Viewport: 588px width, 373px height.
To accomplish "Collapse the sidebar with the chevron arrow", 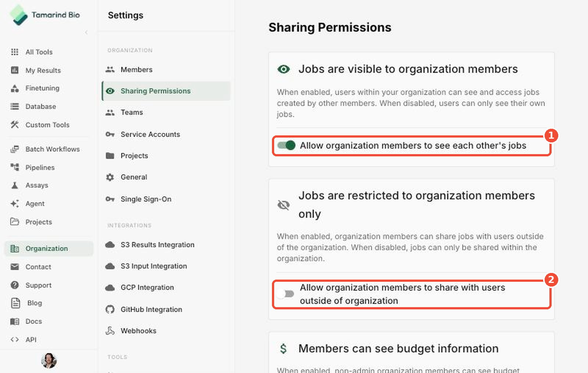I will (86, 32).
